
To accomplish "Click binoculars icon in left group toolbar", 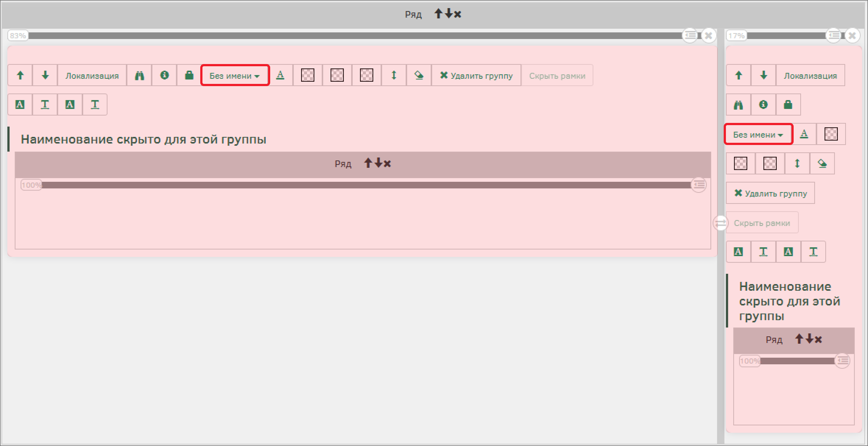I will coord(140,75).
